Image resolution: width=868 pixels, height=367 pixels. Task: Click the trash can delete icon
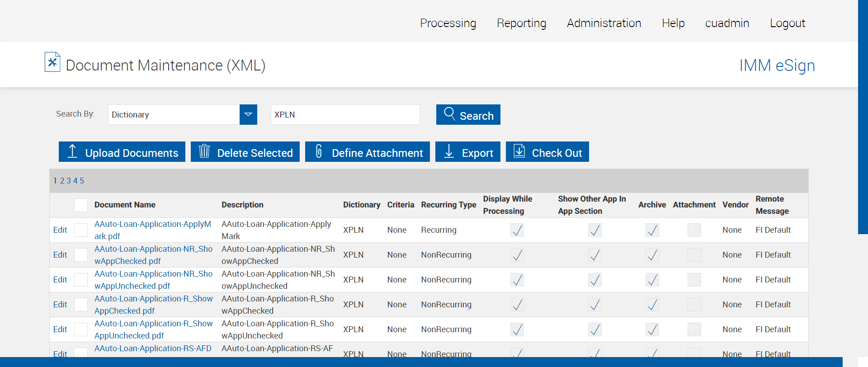tap(204, 151)
